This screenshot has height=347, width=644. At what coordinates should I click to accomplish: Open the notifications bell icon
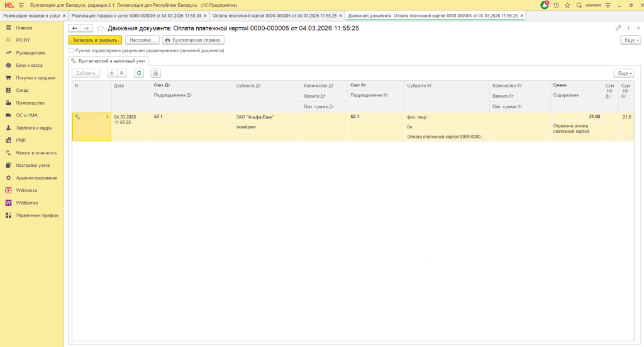coord(545,5)
